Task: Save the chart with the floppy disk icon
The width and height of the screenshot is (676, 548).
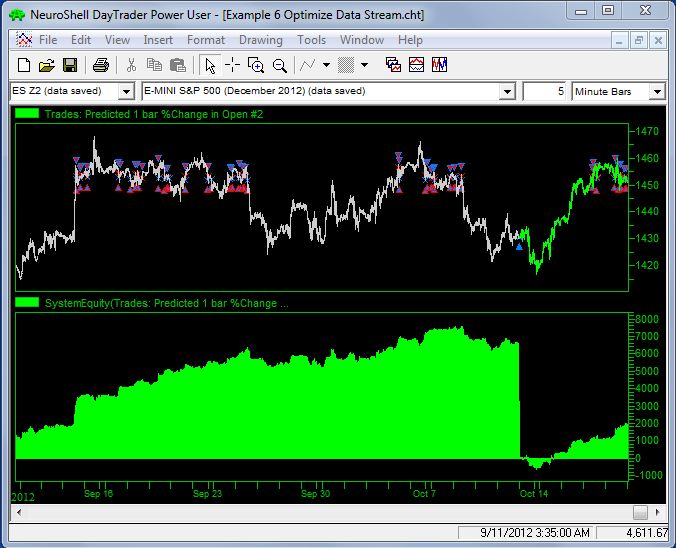Action: 70,65
